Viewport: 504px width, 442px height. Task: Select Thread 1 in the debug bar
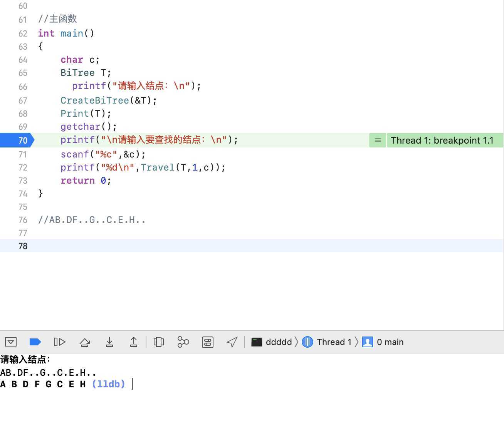click(327, 342)
